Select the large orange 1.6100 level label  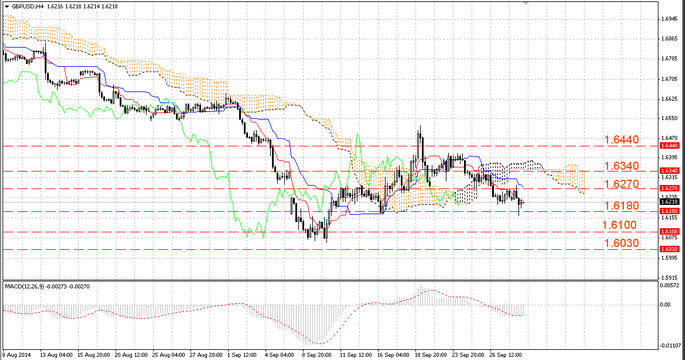619,225
